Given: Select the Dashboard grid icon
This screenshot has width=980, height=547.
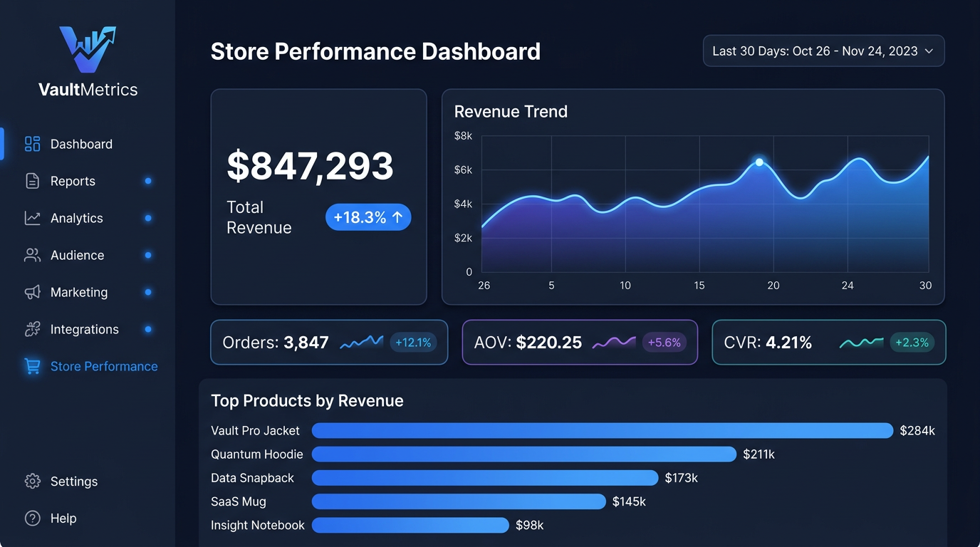Looking at the screenshot, I should point(32,143).
